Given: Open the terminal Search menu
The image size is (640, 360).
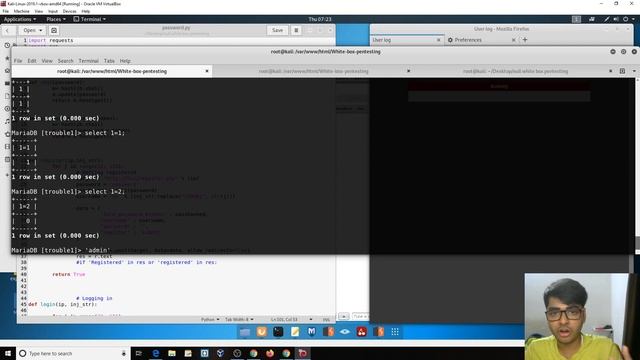Looking at the screenshot, I should (65, 61).
